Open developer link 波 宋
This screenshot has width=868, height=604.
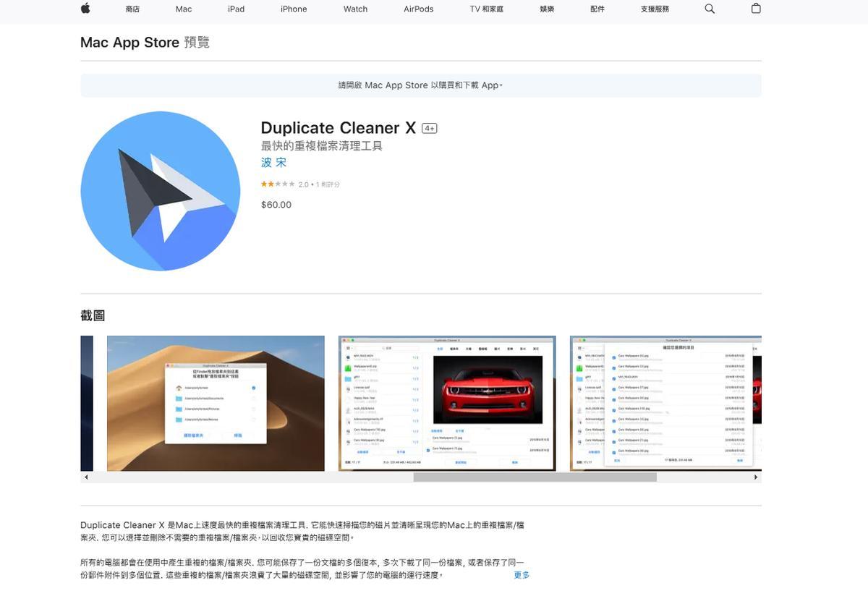273,163
